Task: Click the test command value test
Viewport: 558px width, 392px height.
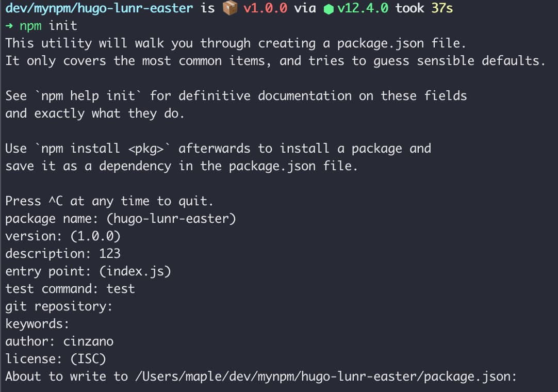Action: [121, 289]
